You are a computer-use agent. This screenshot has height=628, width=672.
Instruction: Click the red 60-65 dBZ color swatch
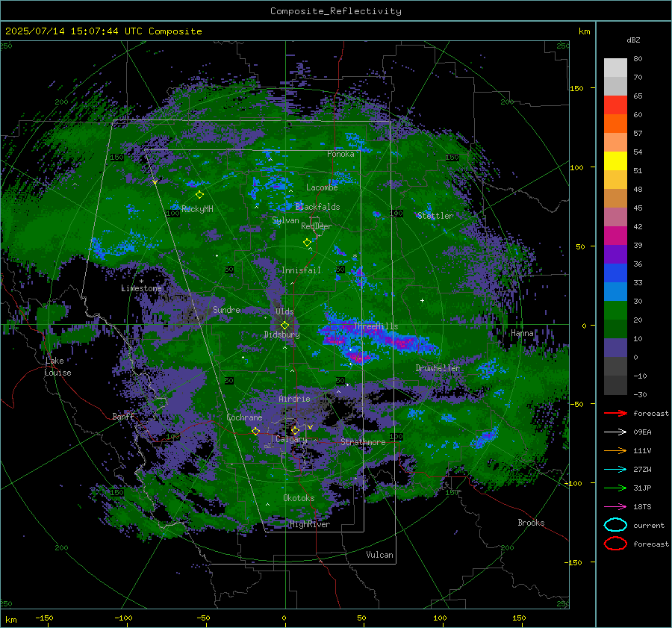615,105
